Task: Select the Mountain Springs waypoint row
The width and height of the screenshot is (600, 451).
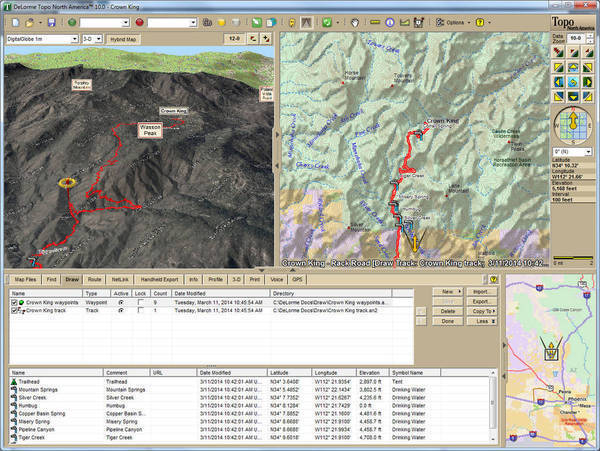Action: [x=249, y=390]
